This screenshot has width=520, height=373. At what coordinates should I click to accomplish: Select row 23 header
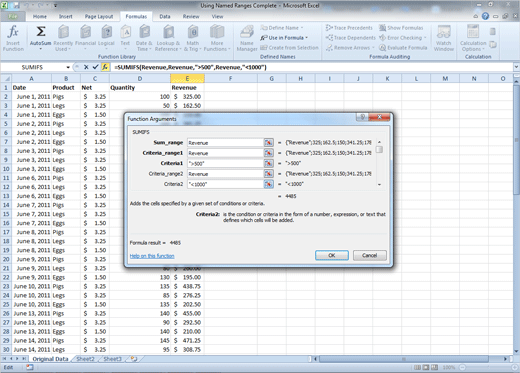(x=6, y=286)
